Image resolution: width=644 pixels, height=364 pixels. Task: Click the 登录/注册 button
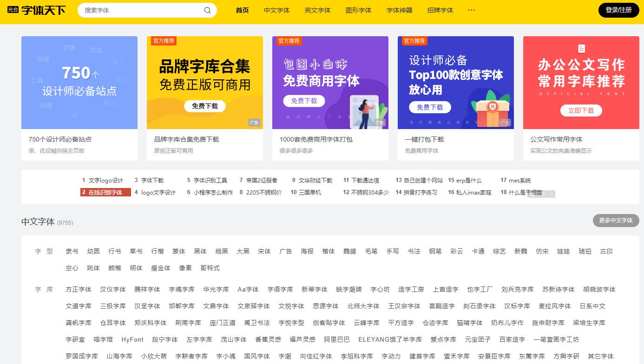click(618, 10)
